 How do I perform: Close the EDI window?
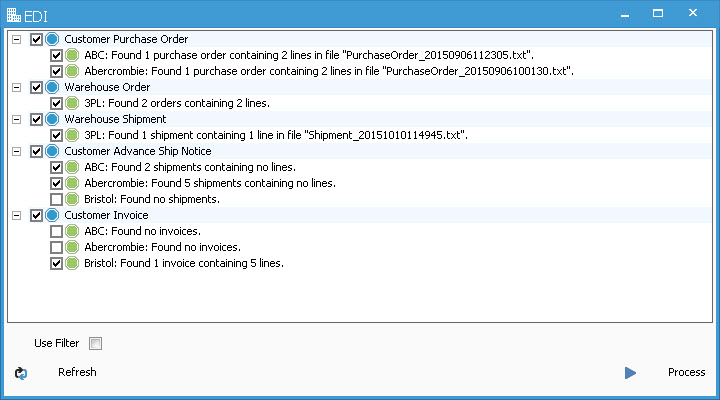(693, 13)
